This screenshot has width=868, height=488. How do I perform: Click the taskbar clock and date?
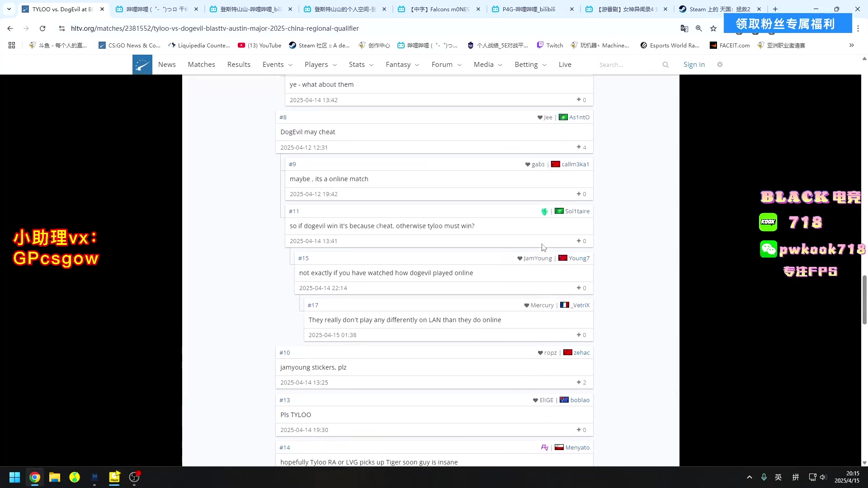(847, 477)
